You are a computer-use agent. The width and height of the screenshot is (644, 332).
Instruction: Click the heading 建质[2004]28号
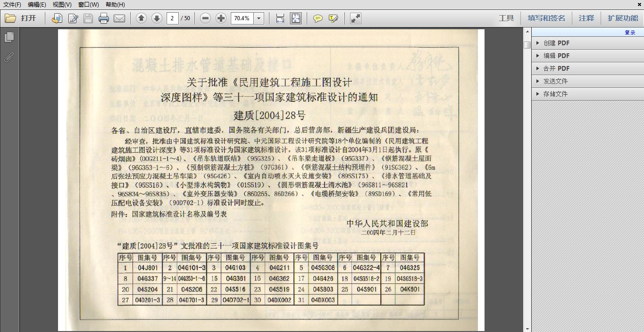(269, 115)
